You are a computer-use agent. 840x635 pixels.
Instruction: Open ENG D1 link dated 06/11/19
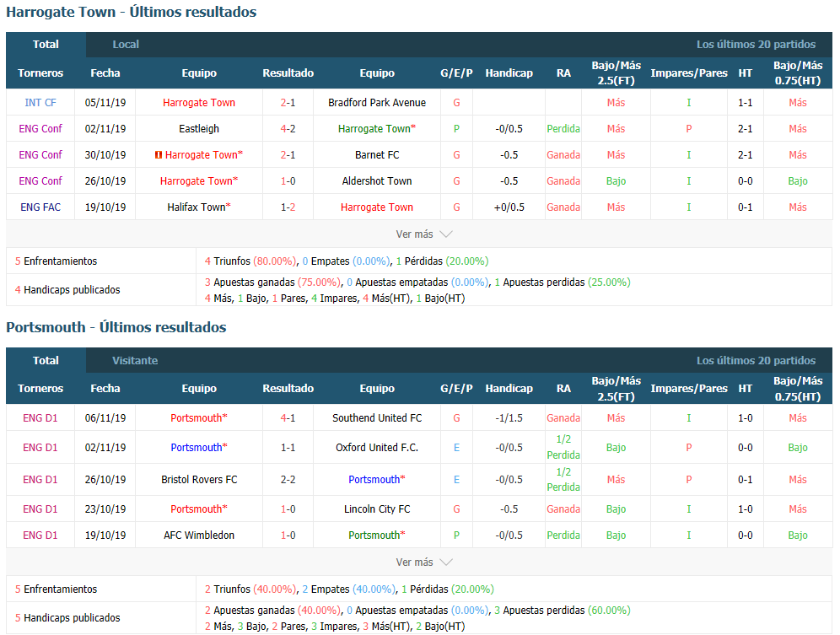pos(40,418)
